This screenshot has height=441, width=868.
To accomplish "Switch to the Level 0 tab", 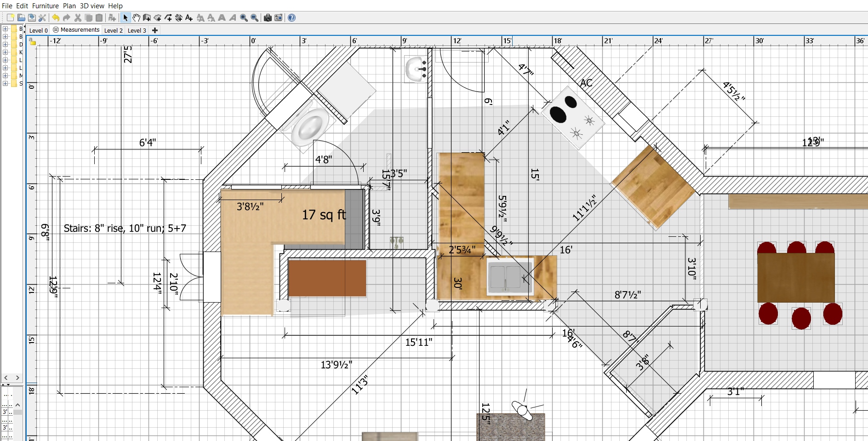I will [38, 30].
